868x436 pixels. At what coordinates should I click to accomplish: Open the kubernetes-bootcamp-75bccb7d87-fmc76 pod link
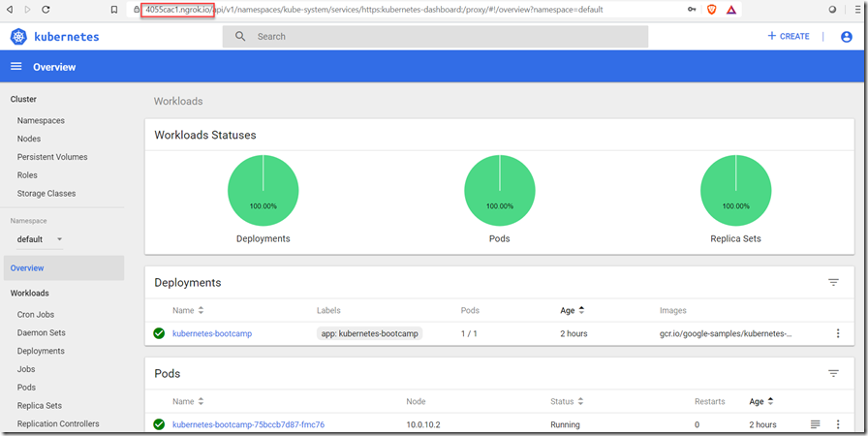(248, 424)
